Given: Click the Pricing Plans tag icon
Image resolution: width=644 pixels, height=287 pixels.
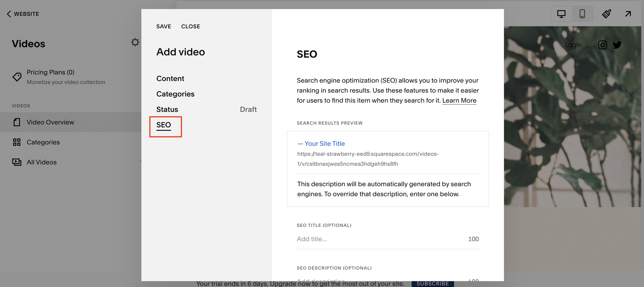Looking at the screenshot, I should 17,77.
